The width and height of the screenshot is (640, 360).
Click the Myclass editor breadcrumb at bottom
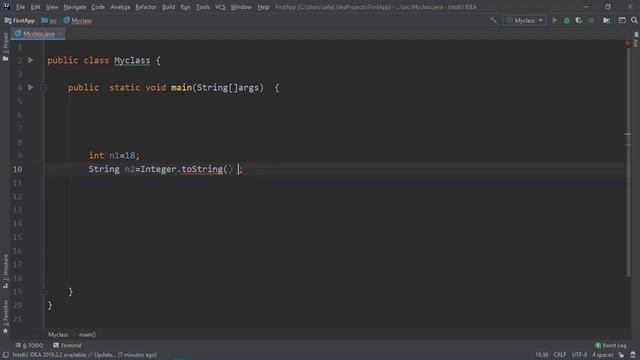point(58,335)
